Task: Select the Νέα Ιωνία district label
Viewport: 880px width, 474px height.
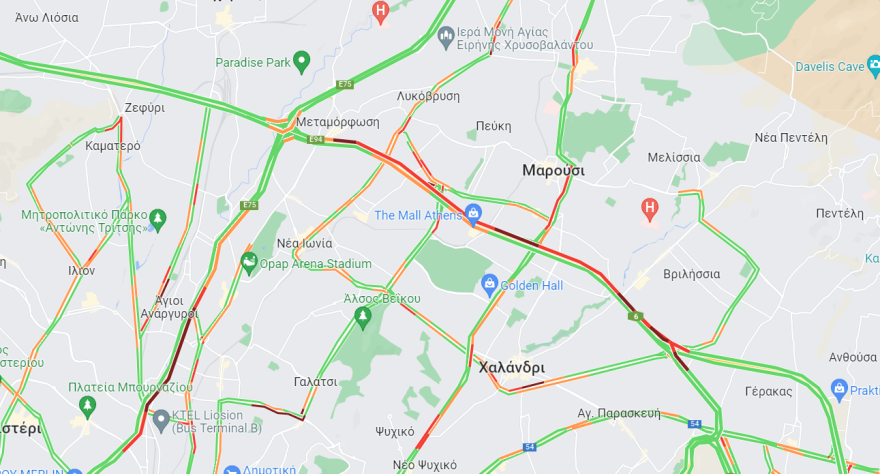Action: (x=304, y=243)
